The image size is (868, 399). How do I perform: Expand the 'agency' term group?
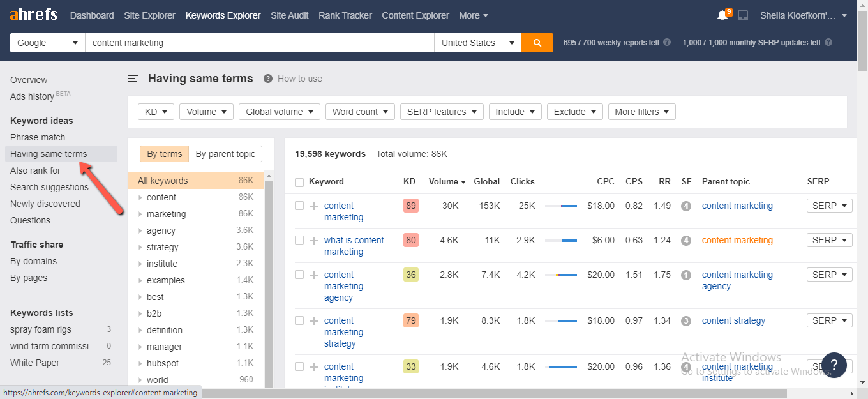(x=140, y=230)
